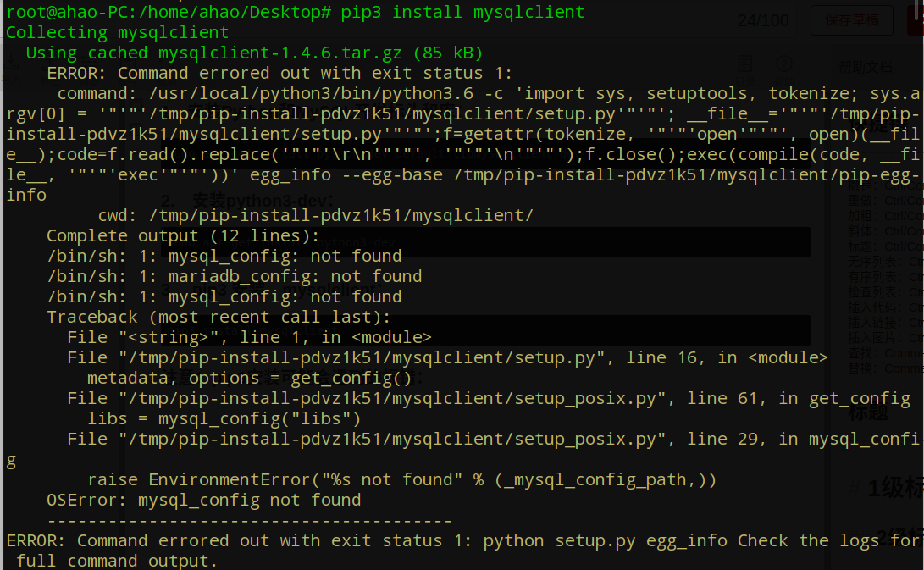Click 'OSError: mysql_config not found' line

click(204, 501)
